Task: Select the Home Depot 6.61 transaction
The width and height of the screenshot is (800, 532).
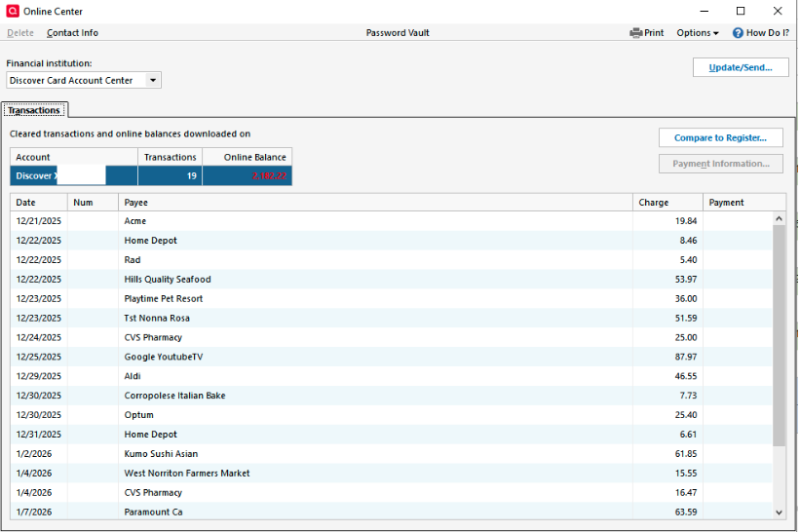Action: click(391, 434)
